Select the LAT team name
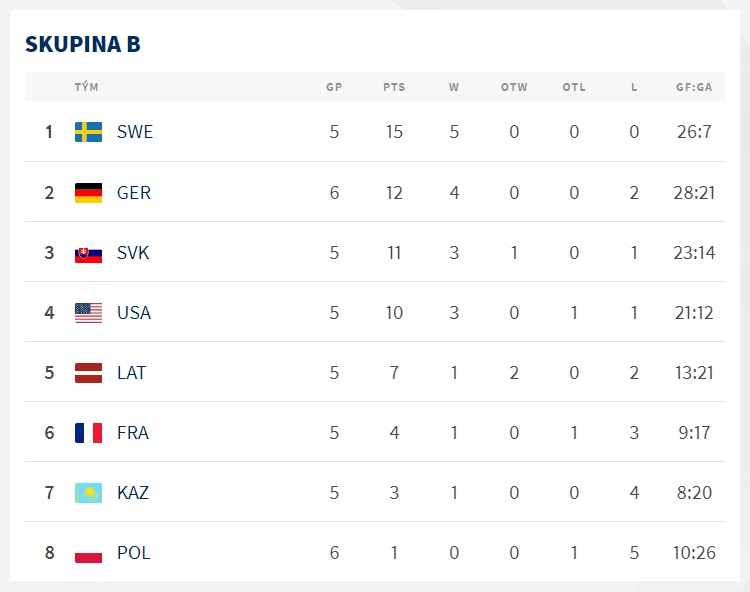 coord(132,373)
